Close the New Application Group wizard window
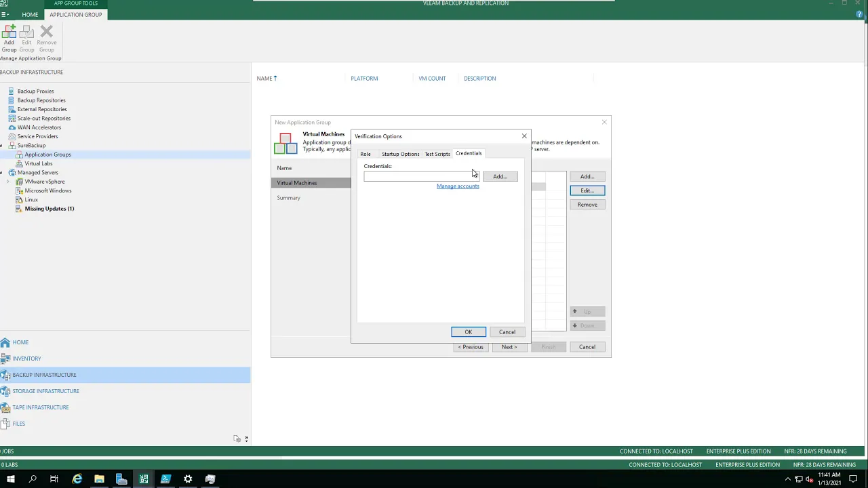 pos(604,122)
